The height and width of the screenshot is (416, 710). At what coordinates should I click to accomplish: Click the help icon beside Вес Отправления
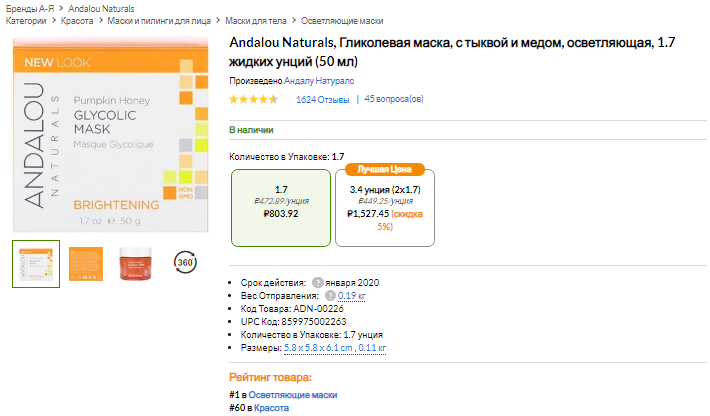pyautogui.click(x=330, y=296)
